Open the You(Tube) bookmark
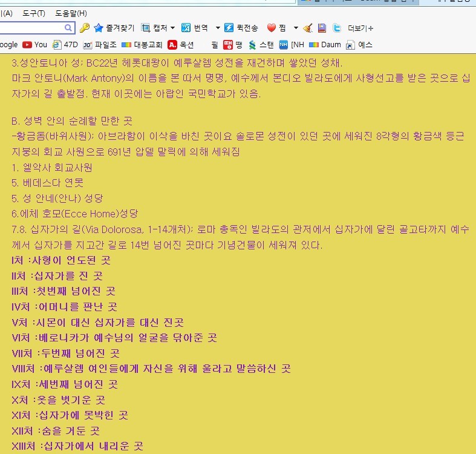476x454 pixels. pyautogui.click(x=34, y=45)
